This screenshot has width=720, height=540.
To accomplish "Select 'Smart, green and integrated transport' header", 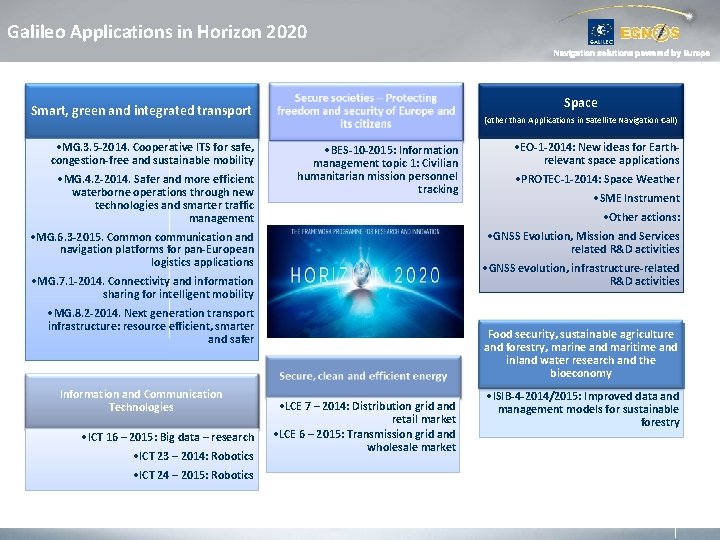I will coord(142,111).
